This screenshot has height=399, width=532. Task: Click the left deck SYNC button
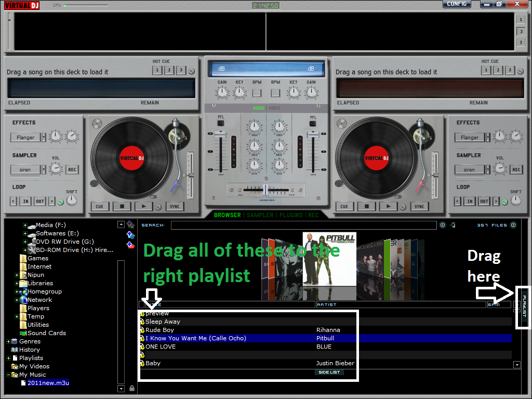[175, 206]
